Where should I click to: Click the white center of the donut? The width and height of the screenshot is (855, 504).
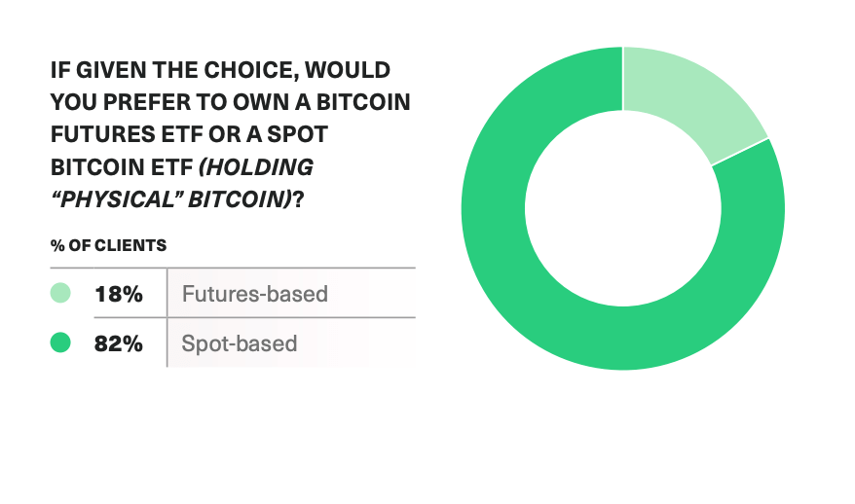tap(622, 208)
